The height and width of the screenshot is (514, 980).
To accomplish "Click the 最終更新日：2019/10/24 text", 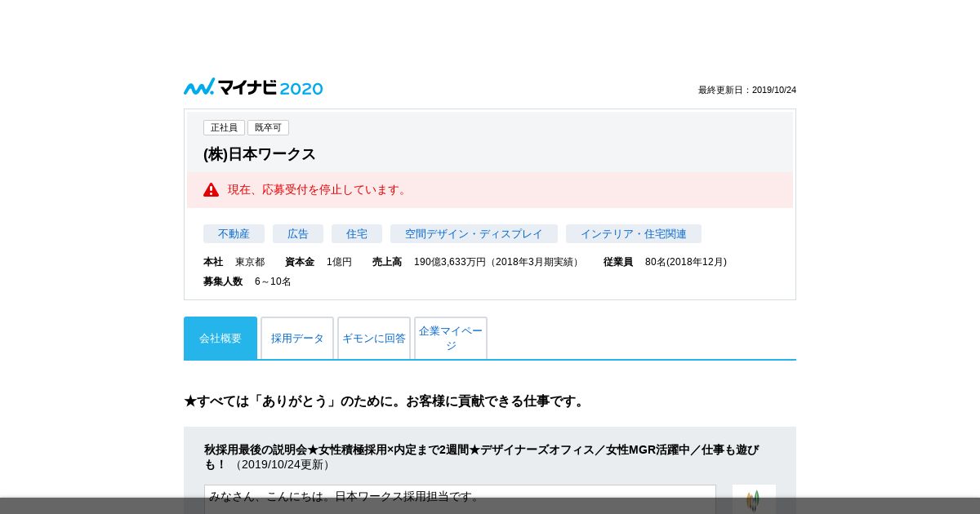I will (747, 90).
